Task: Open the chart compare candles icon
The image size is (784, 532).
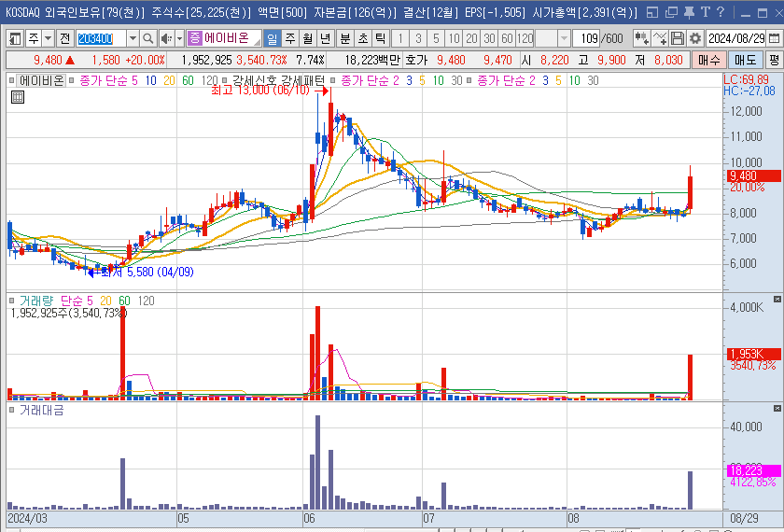Action: [641, 38]
